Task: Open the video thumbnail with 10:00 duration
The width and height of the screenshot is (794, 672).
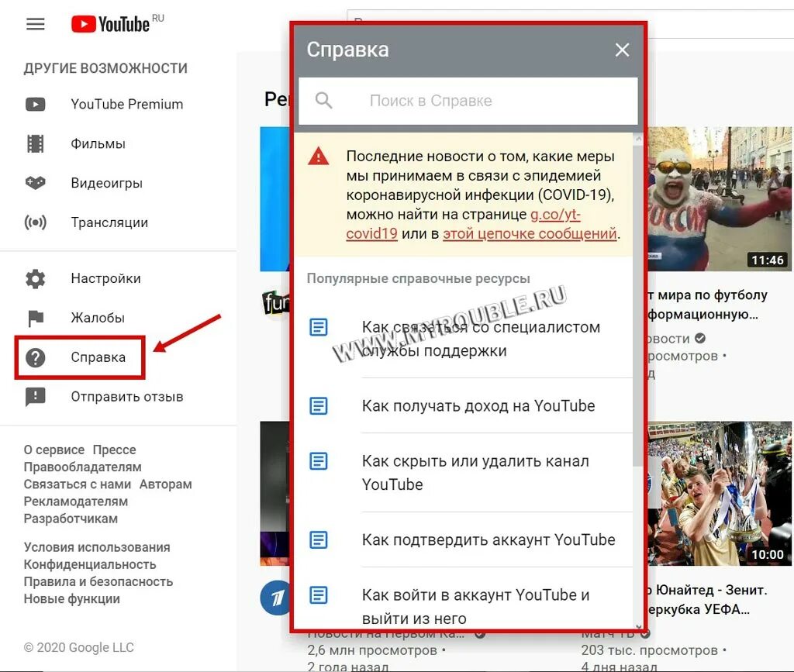Action: pos(720,494)
